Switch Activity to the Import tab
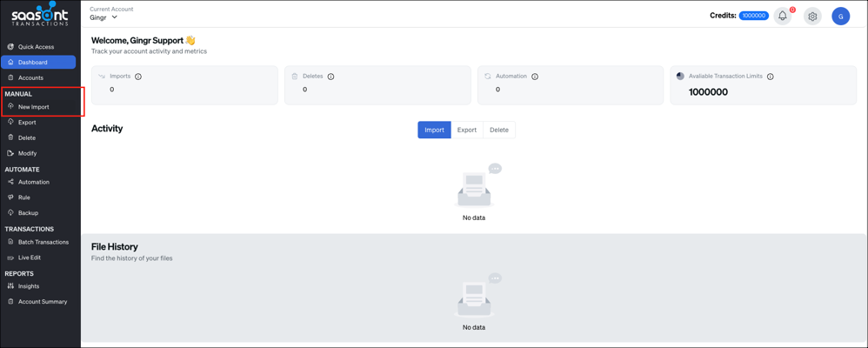This screenshot has width=868, height=348. tap(435, 130)
